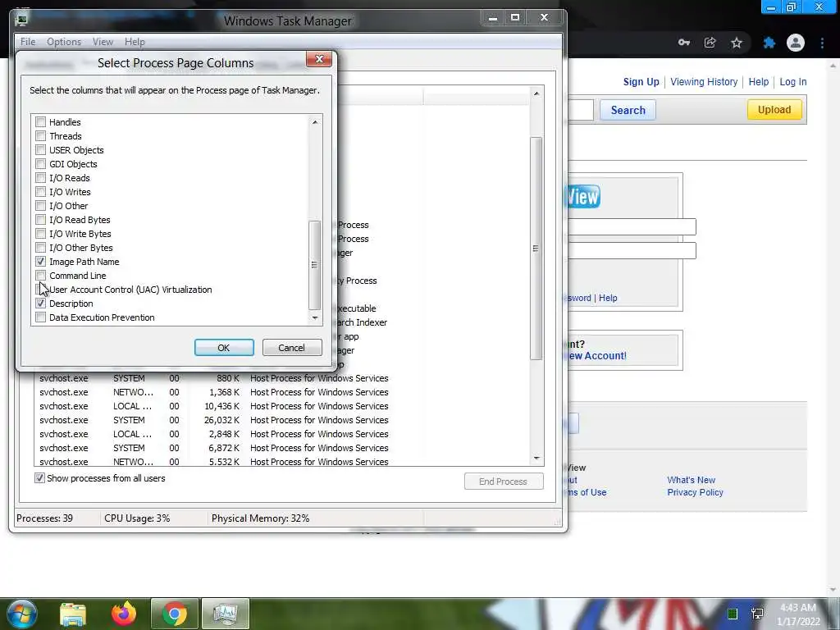Uncheck the Description column
Viewport: 840px width, 630px height.
click(41, 304)
